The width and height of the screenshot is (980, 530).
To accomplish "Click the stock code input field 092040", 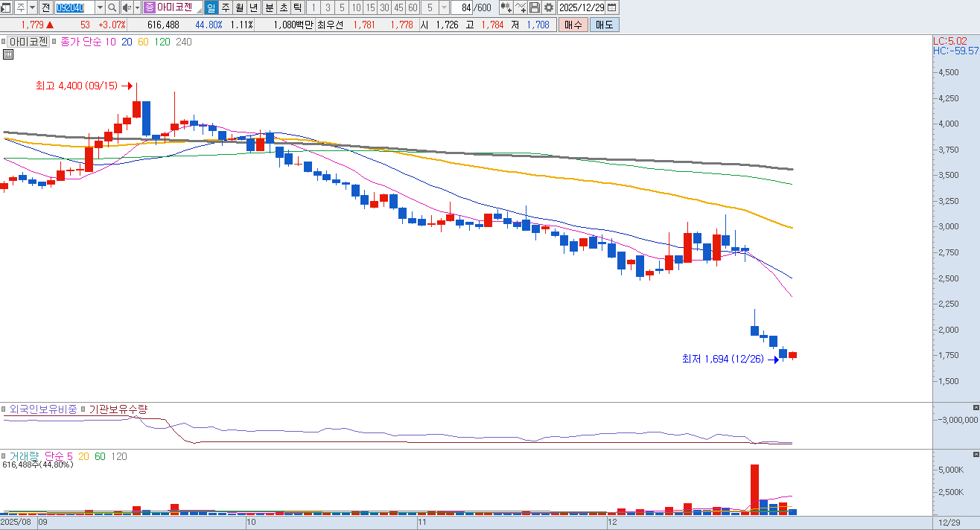I will 74,7.
